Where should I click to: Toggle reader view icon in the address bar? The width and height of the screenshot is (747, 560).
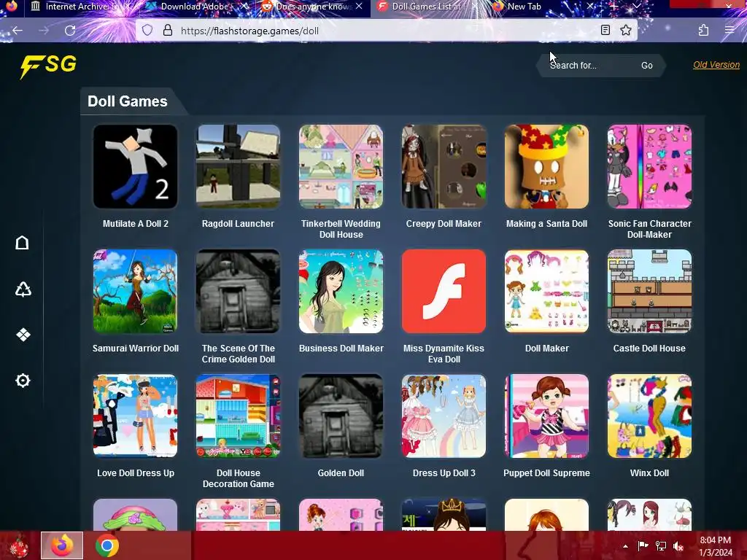(605, 31)
